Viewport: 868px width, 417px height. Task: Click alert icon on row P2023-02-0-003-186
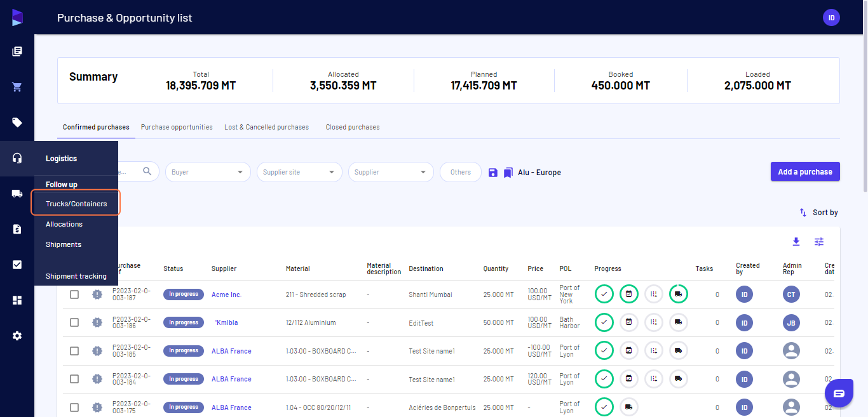click(97, 322)
